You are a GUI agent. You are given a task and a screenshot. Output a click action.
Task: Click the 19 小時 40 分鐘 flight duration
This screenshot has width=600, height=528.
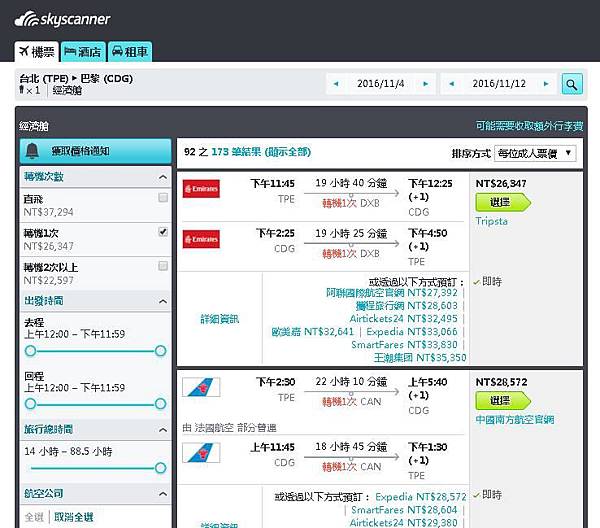pos(351,183)
